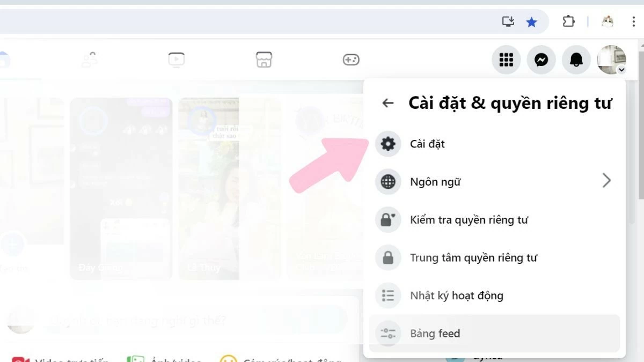This screenshot has height=362, width=644.
Task: Click the gear icon next to Cài đặt
Action: pos(387,144)
